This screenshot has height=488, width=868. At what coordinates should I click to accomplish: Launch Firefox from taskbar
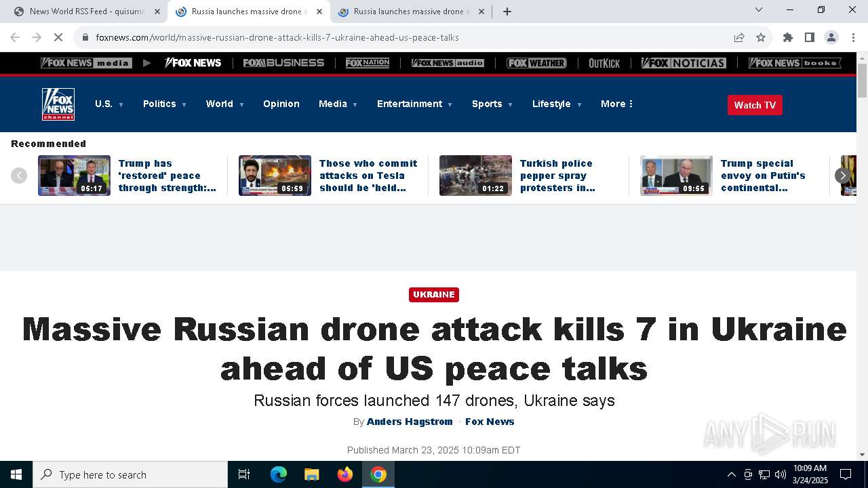tap(345, 474)
